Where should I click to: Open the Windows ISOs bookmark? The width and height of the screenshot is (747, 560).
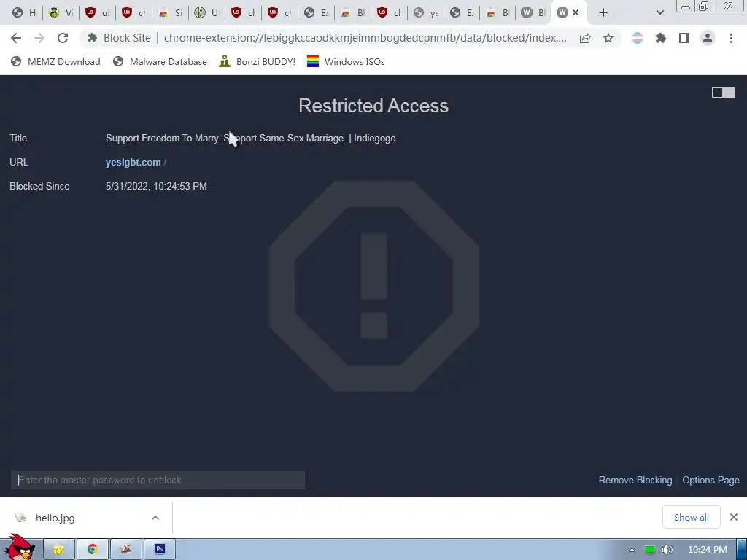click(345, 61)
